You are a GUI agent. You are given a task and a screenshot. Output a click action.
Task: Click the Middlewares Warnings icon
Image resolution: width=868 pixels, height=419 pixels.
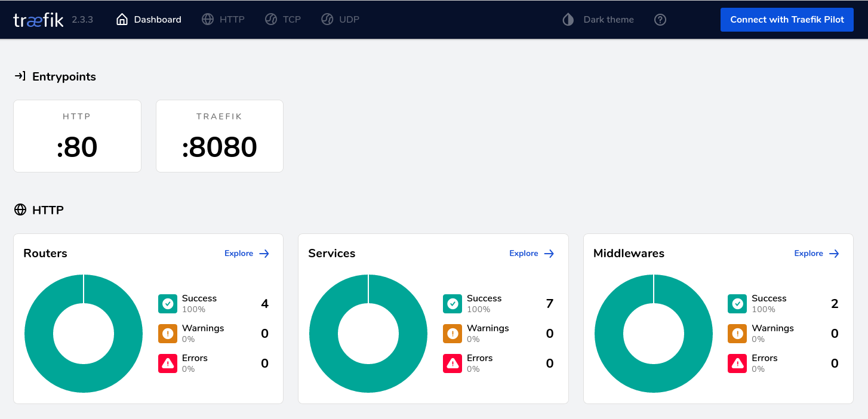pos(737,334)
